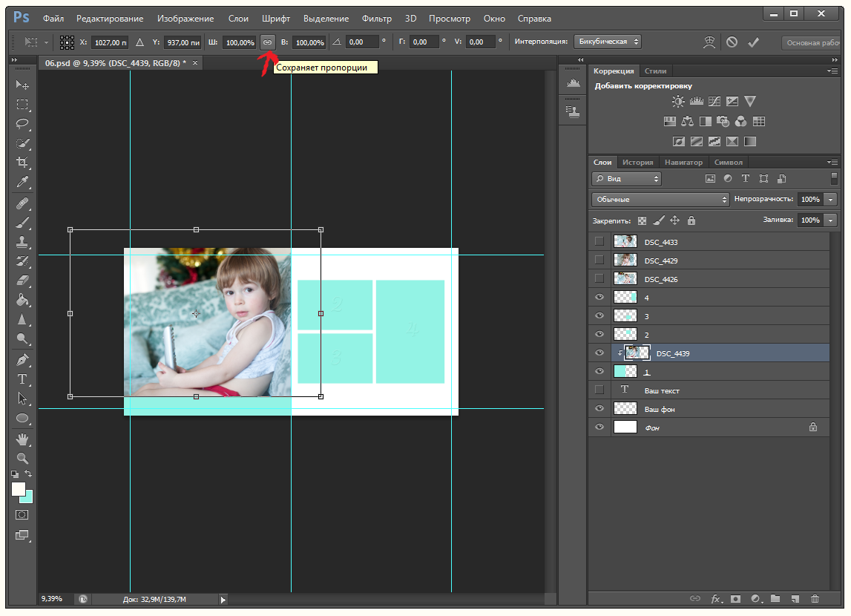The height and width of the screenshot is (616, 851).
Task: Select the Crop tool in toolbar
Action: (22, 163)
